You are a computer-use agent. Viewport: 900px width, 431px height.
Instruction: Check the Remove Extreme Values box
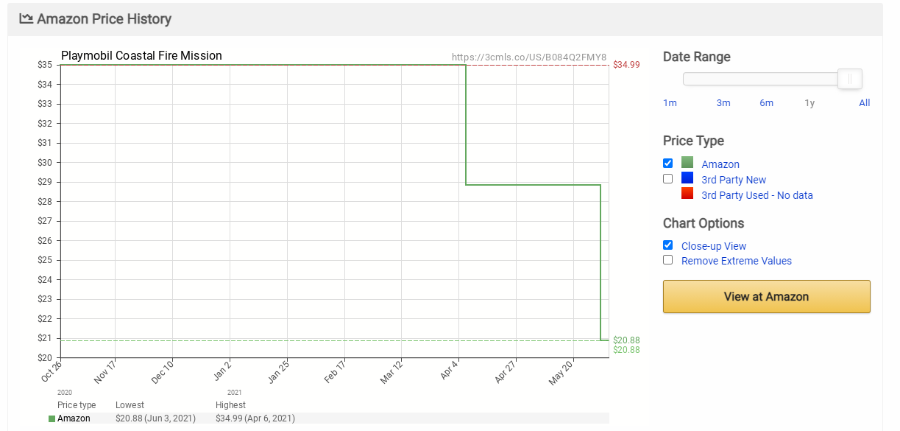click(x=668, y=260)
